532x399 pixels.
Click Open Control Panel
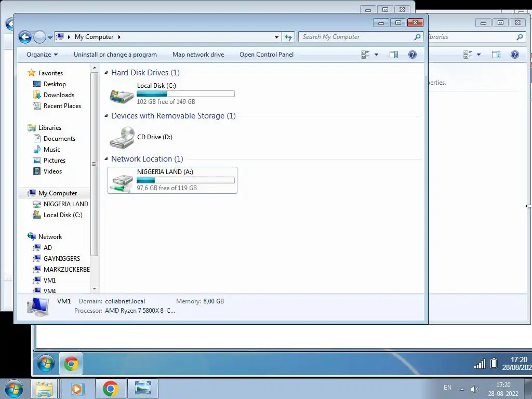pyautogui.click(x=267, y=55)
